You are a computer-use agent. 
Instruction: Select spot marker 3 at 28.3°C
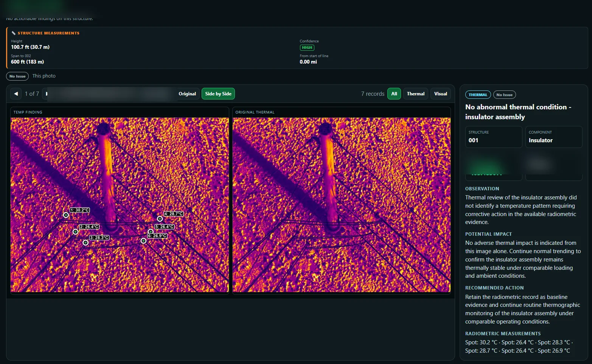85,243
